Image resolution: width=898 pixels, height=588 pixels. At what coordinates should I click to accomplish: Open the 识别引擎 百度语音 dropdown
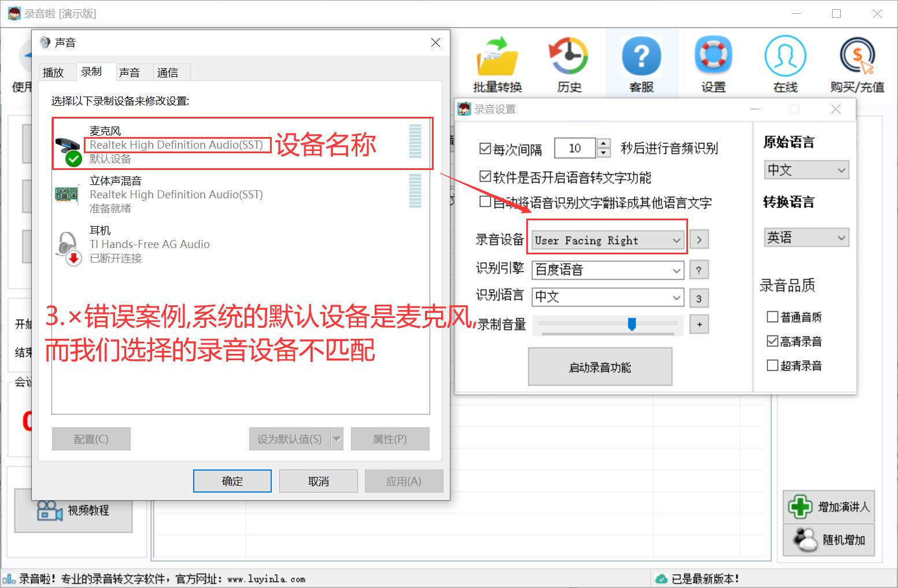608,269
